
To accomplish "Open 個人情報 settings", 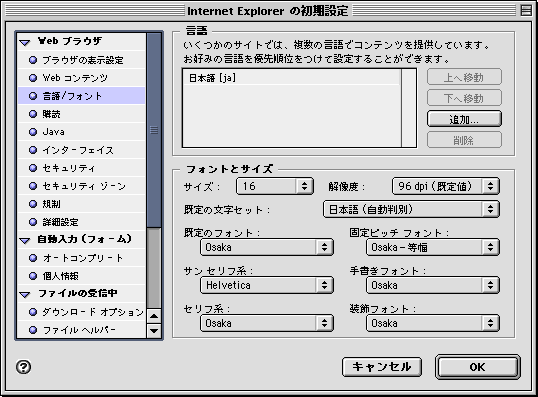I will click(x=82, y=276).
